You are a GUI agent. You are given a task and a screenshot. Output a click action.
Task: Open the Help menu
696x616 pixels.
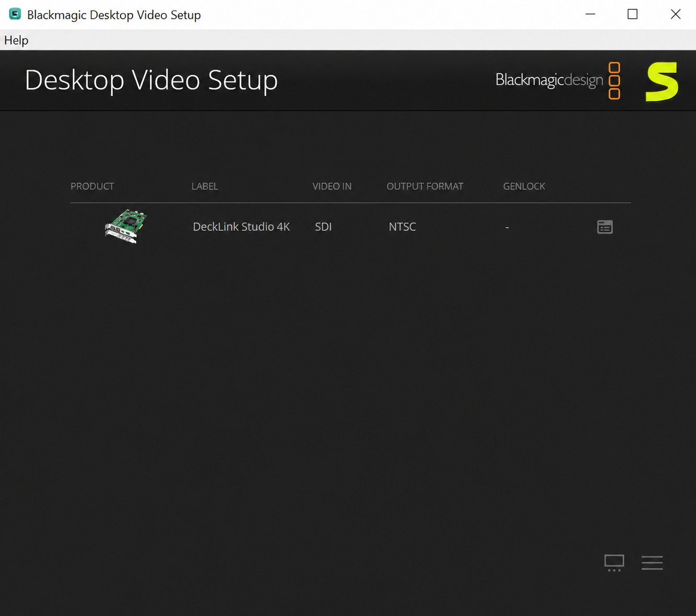[16, 40]
